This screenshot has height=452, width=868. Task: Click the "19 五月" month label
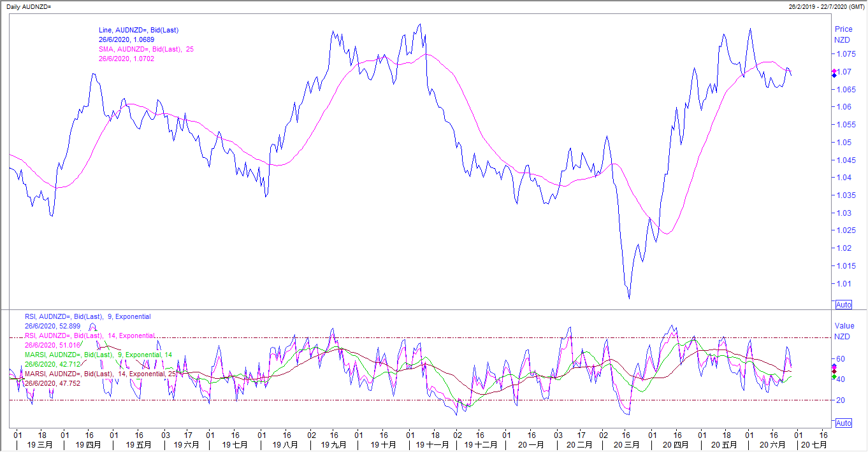(139, 445)
